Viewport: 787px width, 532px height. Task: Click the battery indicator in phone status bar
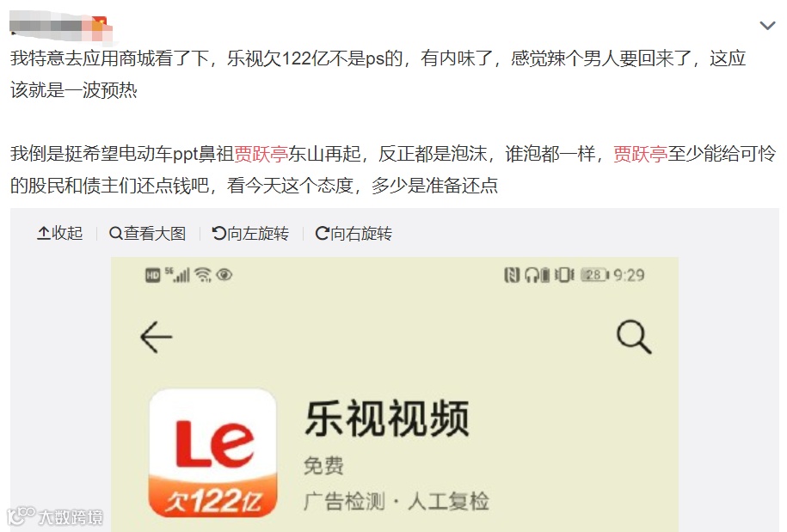click(x=595, y=275)
